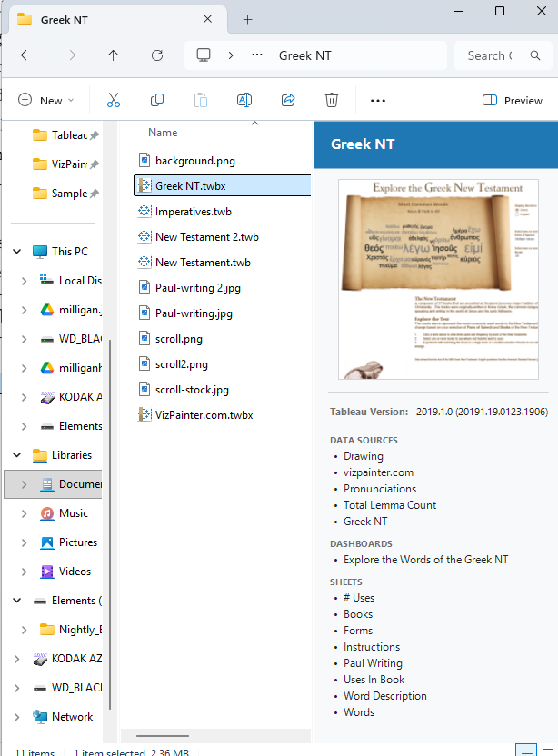Image resolution: width=558 pixels, height=756 pixels.
Task: Click the Greek NT.twbx file icon
Action: click(x=144, y=185)
